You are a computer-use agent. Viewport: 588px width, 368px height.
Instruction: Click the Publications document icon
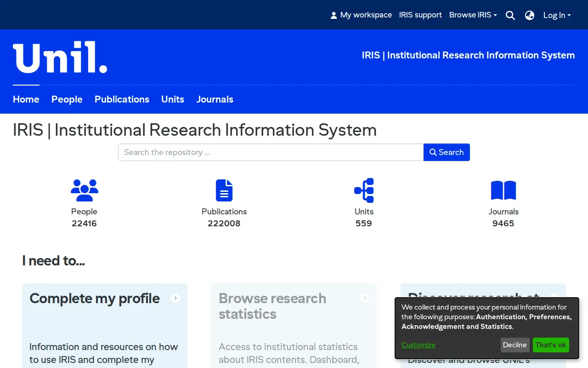[224, 190]
